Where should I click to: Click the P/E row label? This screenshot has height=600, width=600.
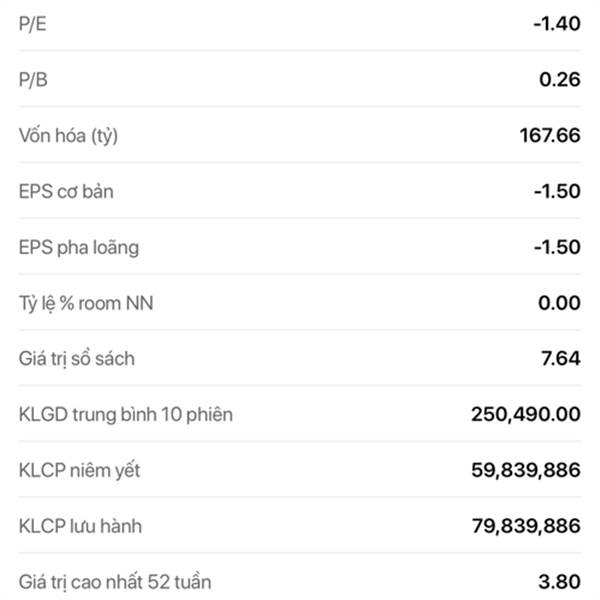click(x=32, y=23)
